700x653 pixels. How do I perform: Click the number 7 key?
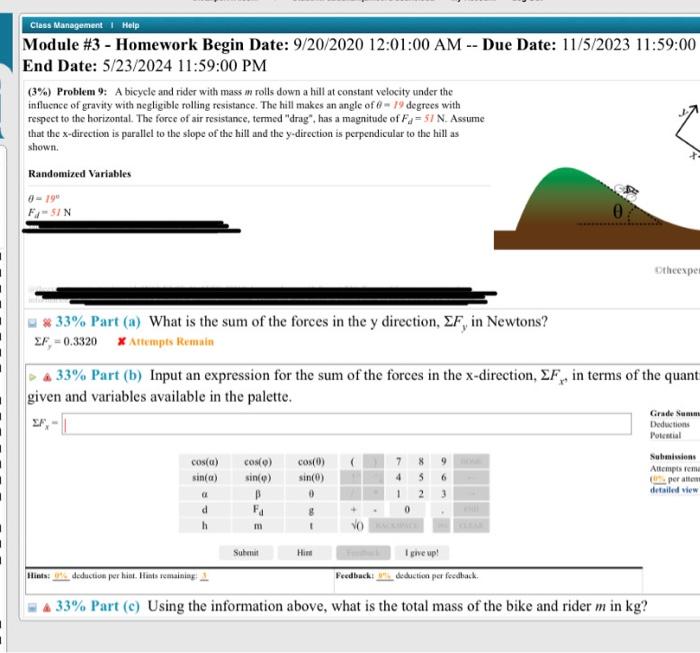coord(398,462)
